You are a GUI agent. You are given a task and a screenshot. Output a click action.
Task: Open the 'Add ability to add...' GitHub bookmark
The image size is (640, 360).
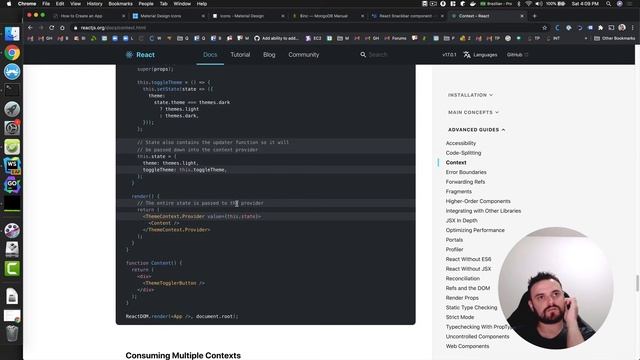point(276,38)
